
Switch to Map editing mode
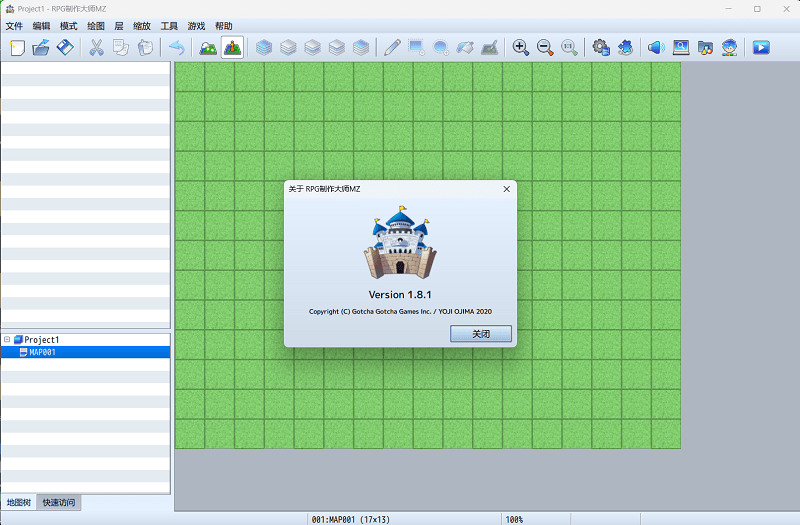tap(208, 47)
